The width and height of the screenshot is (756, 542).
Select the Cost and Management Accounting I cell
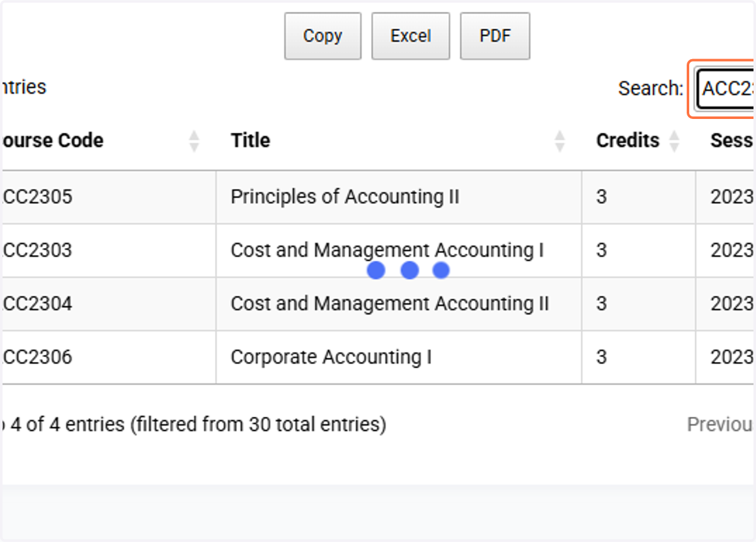coord(399,251)
